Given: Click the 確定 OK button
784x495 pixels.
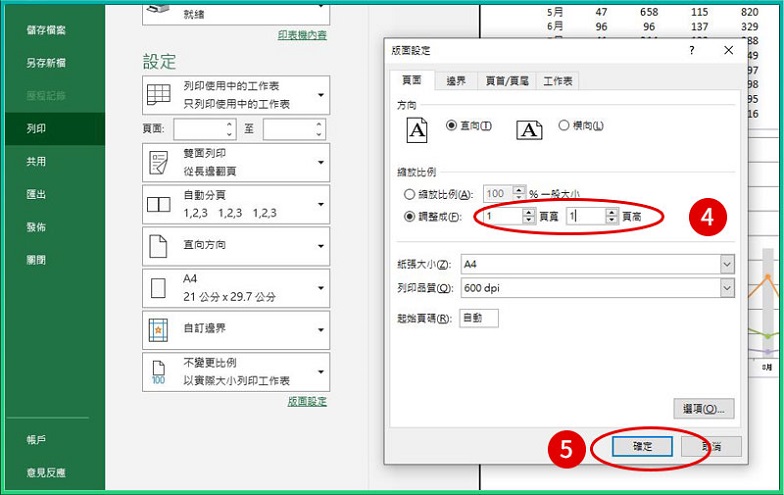Looking at the screenshot, I should point(642,446).
